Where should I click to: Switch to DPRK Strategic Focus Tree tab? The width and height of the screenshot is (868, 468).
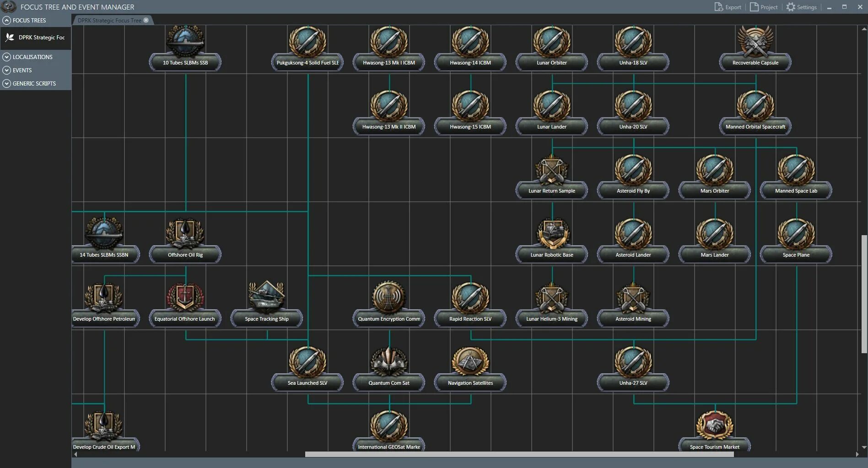click(109, 20)
